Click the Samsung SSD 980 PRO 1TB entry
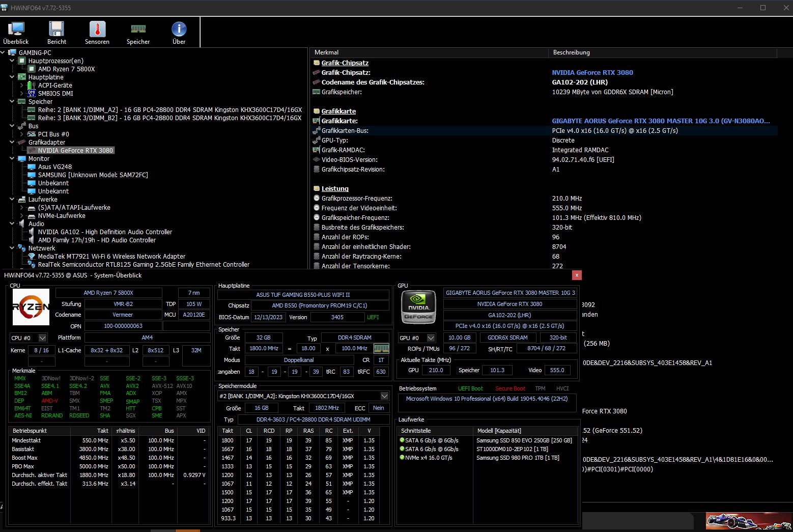Screen dimensions: 793x532 (518, 458)
